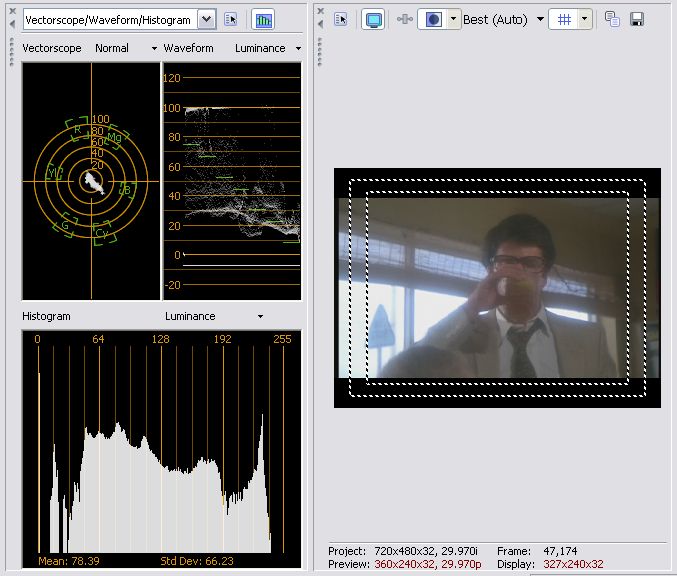Image resolution: width=677 pixels, height=576 pixels.
Task: Open the Vectorscope/Waveform/Histogram view dropdown
Action: coord(207,19)
